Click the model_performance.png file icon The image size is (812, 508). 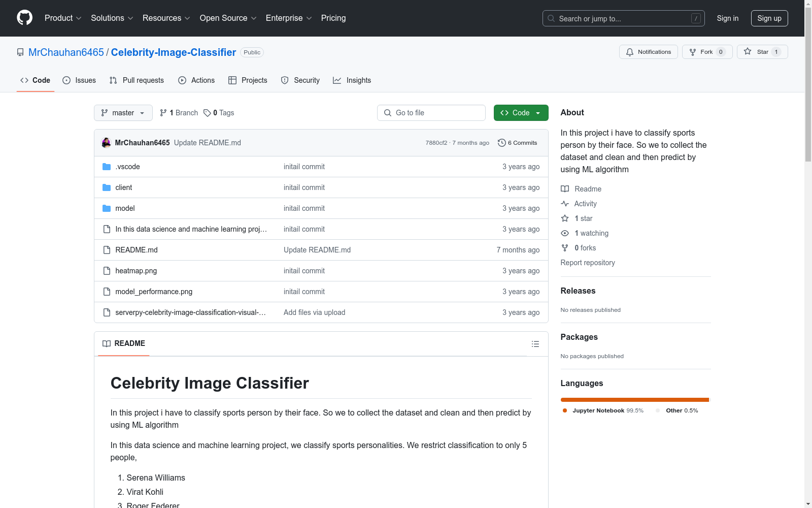click(107, 292)
